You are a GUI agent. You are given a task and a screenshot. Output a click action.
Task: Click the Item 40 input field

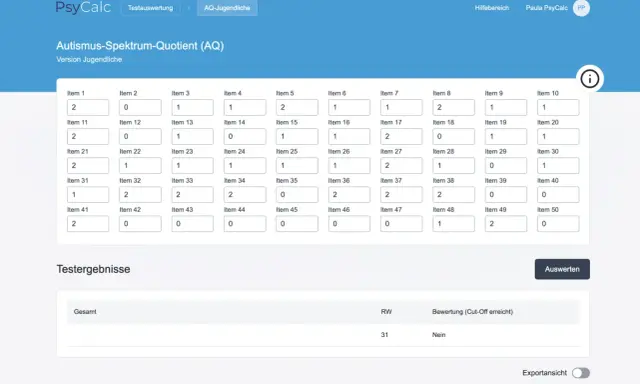[558, 195]
